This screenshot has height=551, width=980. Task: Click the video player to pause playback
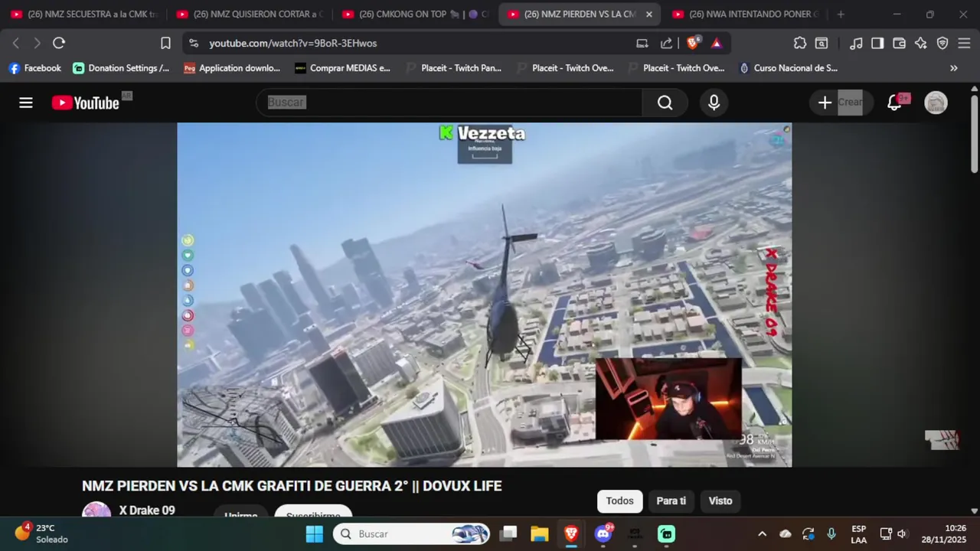[484, 295]
